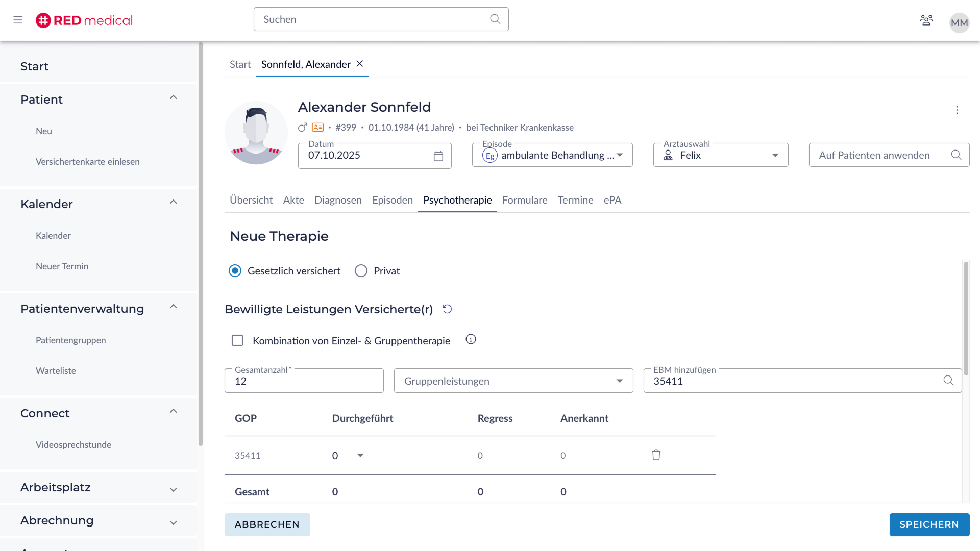
Task: Open the hamburger menu icon
Action: pos(18,20)
